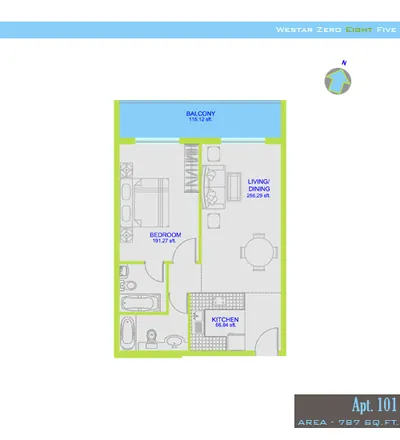Click the KITCHEN label
The height and width of the screenshot is (440, 400).
225,319
